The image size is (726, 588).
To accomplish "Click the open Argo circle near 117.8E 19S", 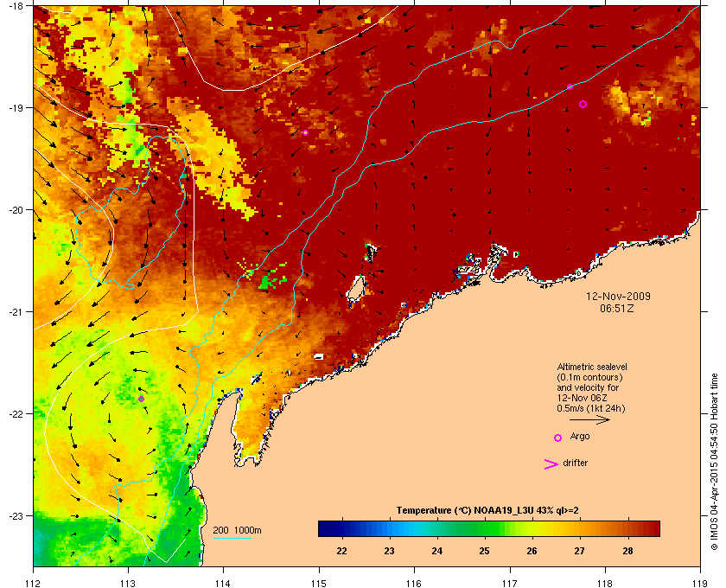I will pyautogui.click(x=583, y=105).
